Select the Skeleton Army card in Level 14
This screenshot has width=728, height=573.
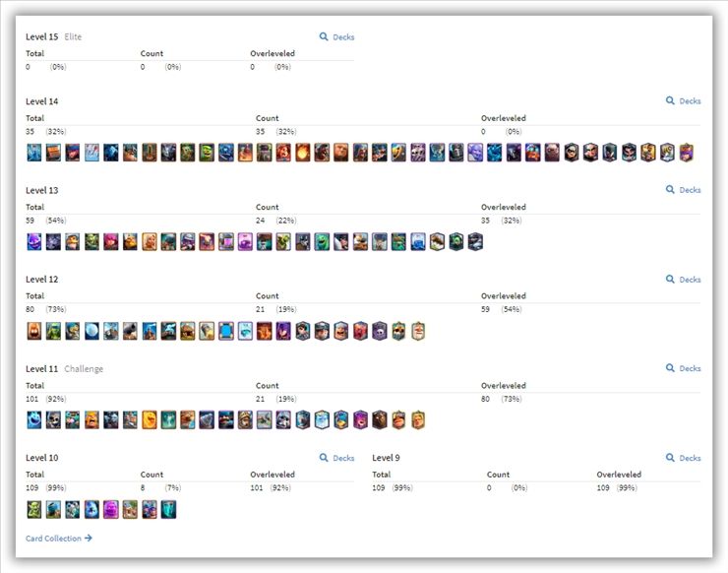(x=418, y=153)
